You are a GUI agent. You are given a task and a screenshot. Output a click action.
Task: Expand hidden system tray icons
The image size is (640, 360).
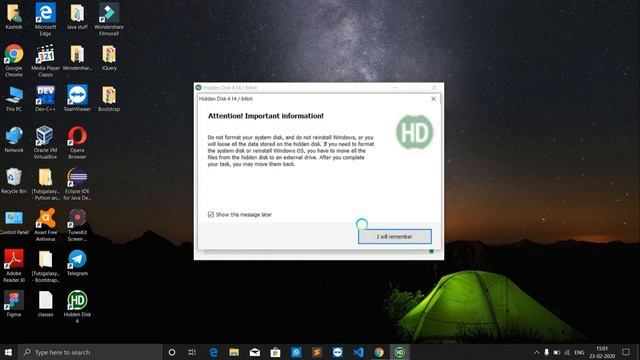[536, 352]
